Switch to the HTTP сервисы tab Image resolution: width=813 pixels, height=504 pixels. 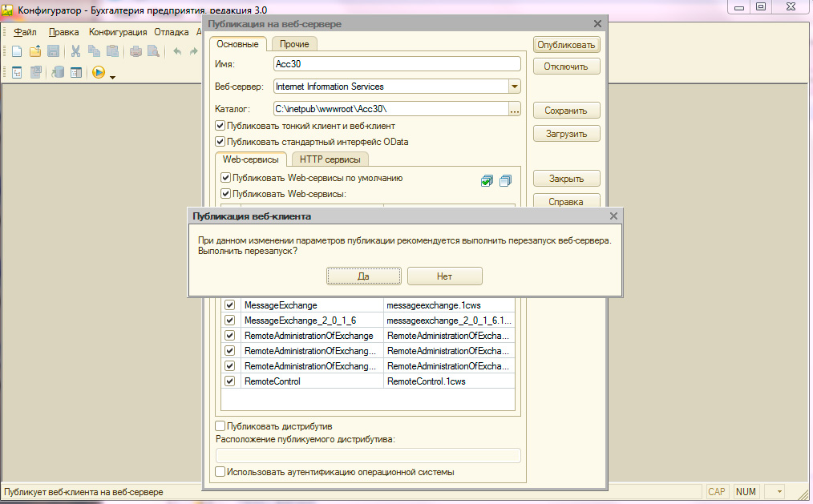pos(328,159)
